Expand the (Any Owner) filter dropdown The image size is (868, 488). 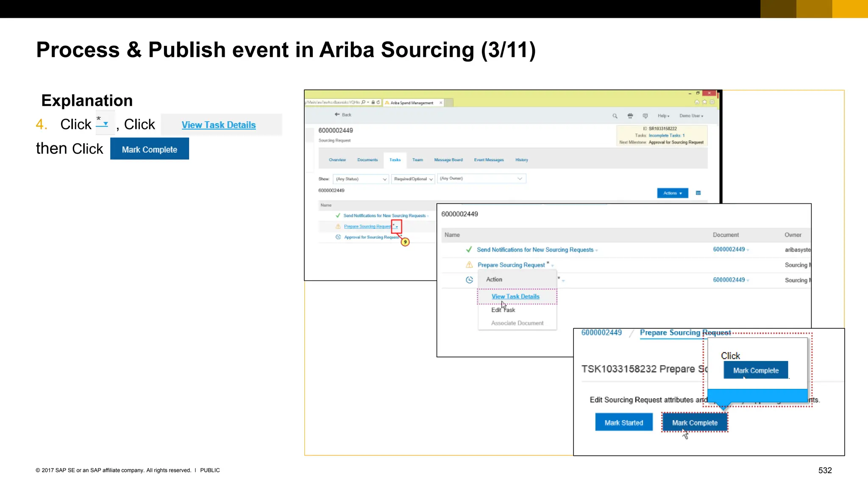pos(482,178)
